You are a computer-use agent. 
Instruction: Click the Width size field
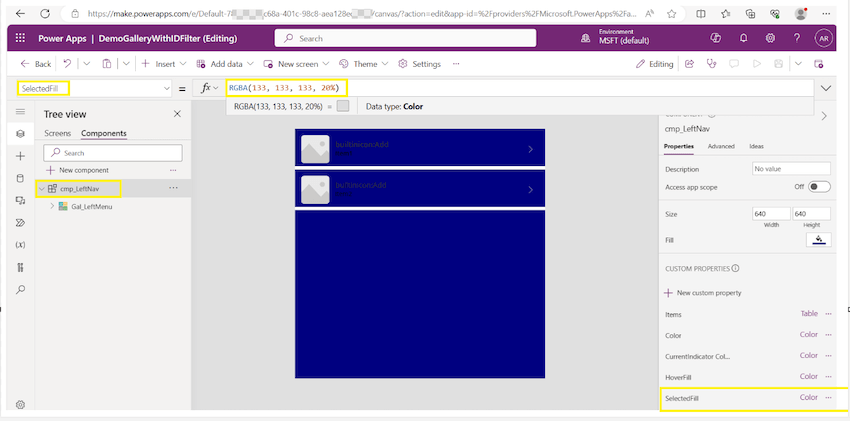771,214
